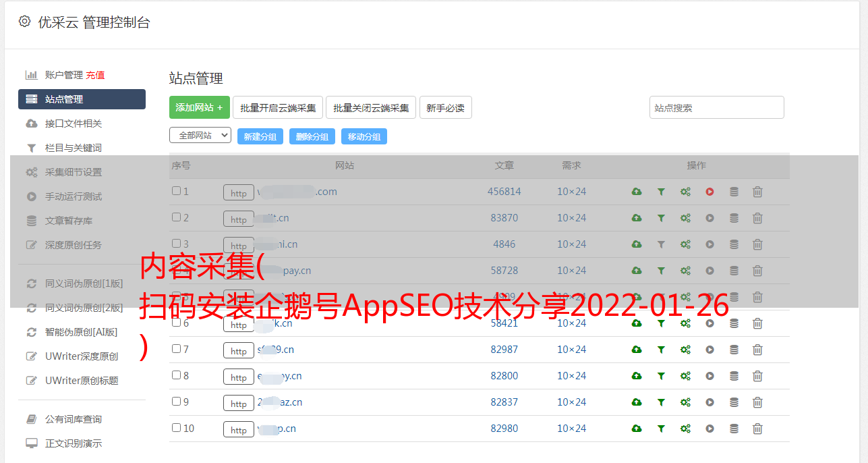
Task: Tick the checkbox for site row 1
Action: tap(177, 191)
